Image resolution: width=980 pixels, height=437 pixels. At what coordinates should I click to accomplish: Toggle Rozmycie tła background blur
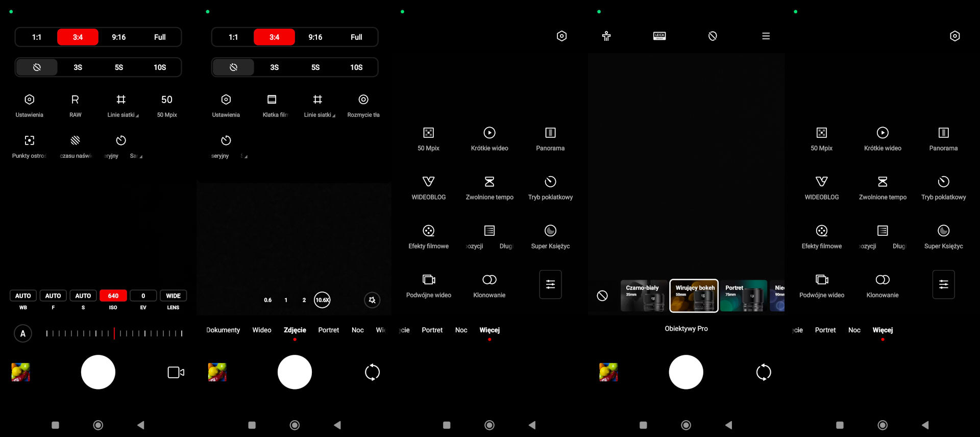(363, 105)
